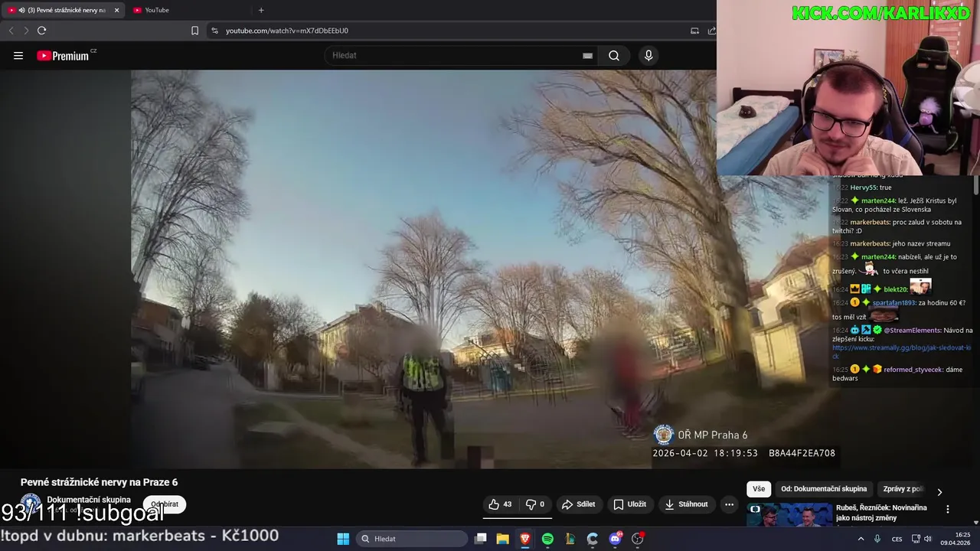Open Discord from the taskbar
The height and width of the screenshot is (551, 980).
pyautogui.click(x=615, y=539)
